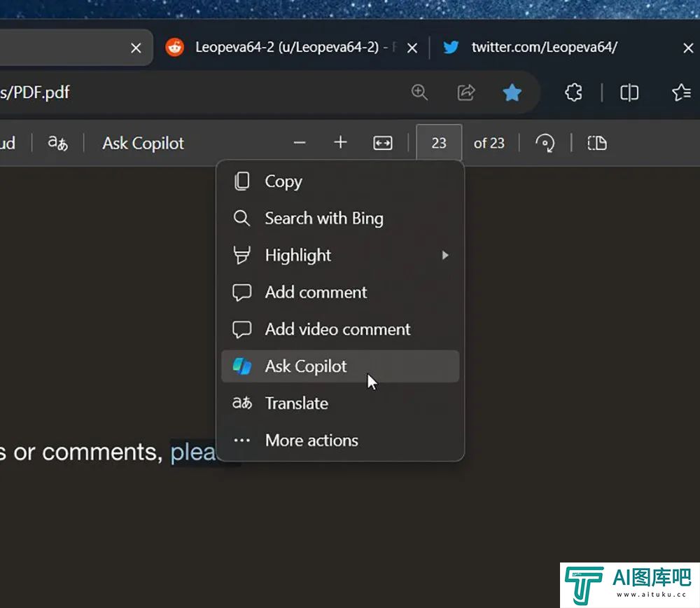Switch to the twitter.com/Leopeva64 tab
Screen dimensions: 700x608
566,48
